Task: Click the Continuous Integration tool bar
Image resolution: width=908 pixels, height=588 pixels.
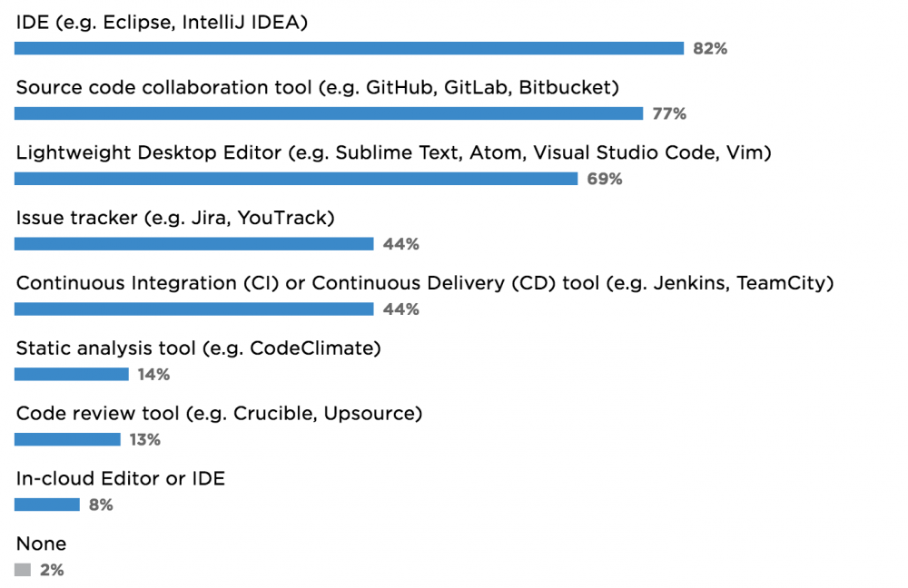Action: click(194, 309)
